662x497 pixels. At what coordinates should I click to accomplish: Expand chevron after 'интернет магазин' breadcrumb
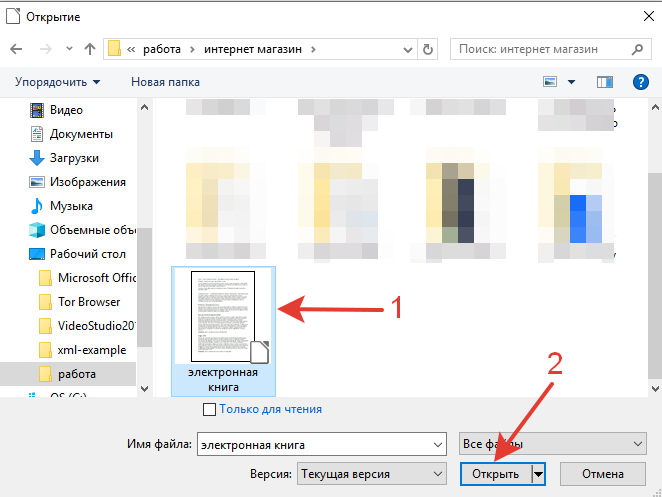[x=313, y=49]
